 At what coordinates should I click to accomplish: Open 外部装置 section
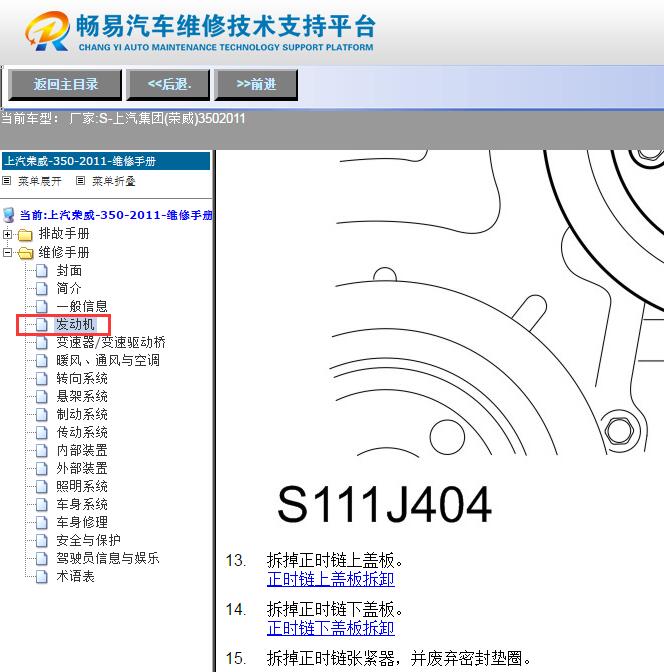tap(82, 468)
